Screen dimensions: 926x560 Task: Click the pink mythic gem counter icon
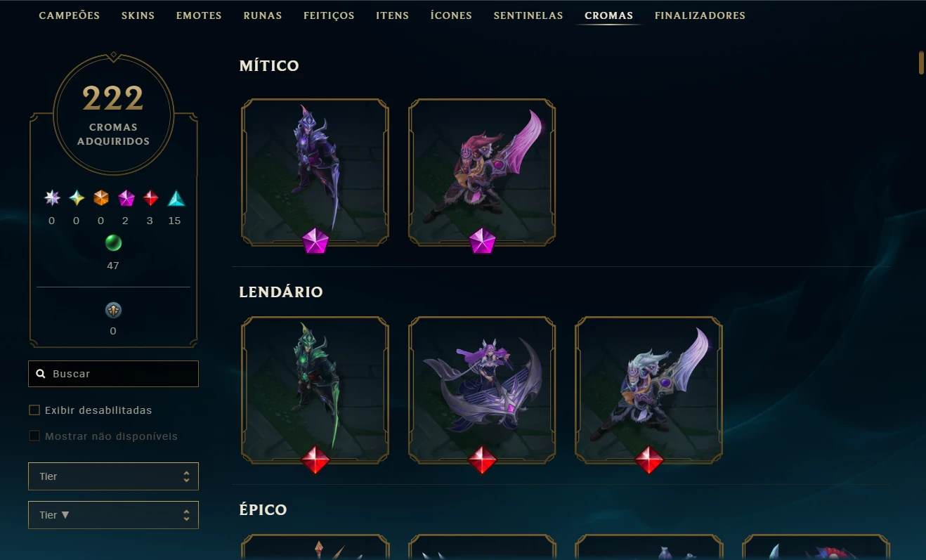126,199
